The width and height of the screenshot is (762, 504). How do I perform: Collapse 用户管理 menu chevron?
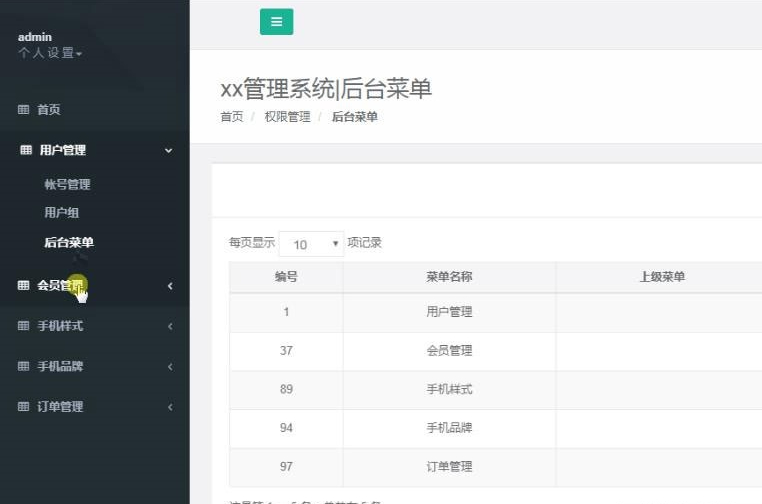pos(169,151)
